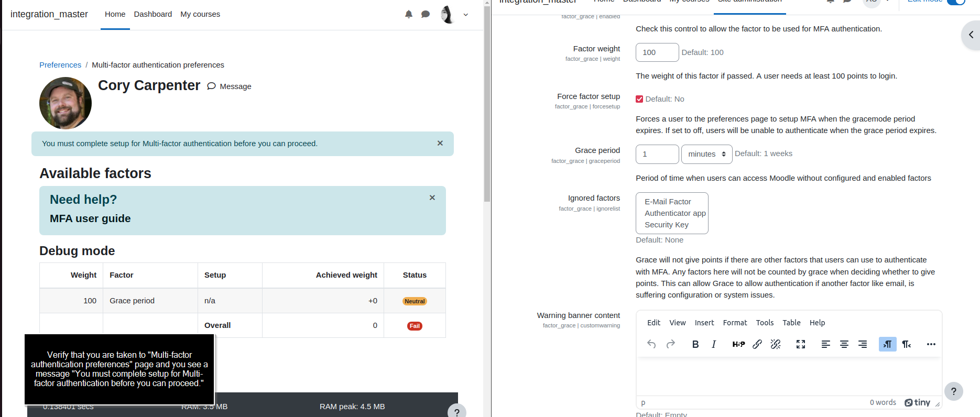
Task: Toggle Bold formatting in editor
Action: tap(695, 344)
